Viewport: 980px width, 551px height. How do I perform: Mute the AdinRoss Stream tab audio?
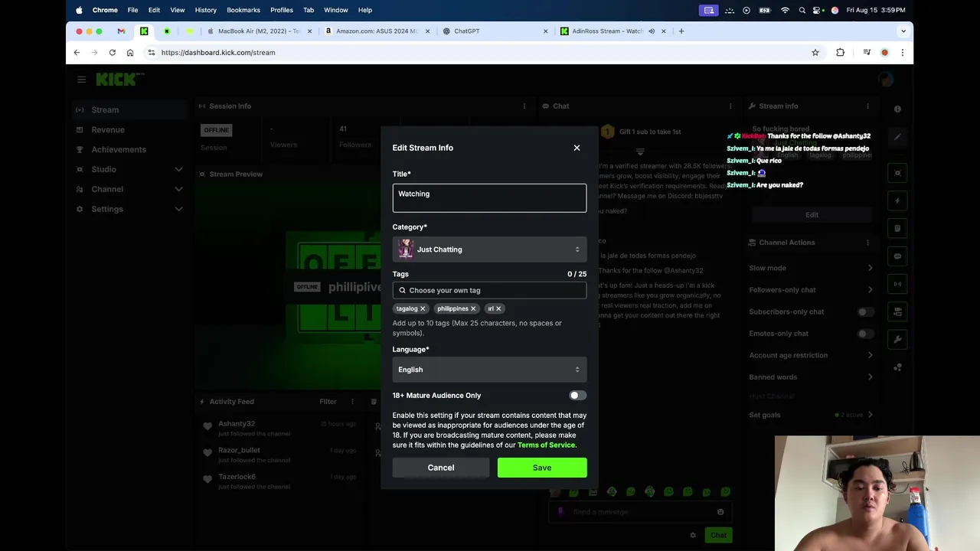(652, 31)
